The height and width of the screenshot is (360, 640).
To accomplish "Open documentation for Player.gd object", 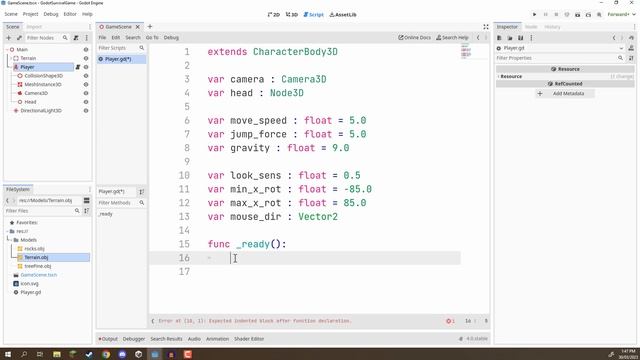I will [x=631, y=48].
